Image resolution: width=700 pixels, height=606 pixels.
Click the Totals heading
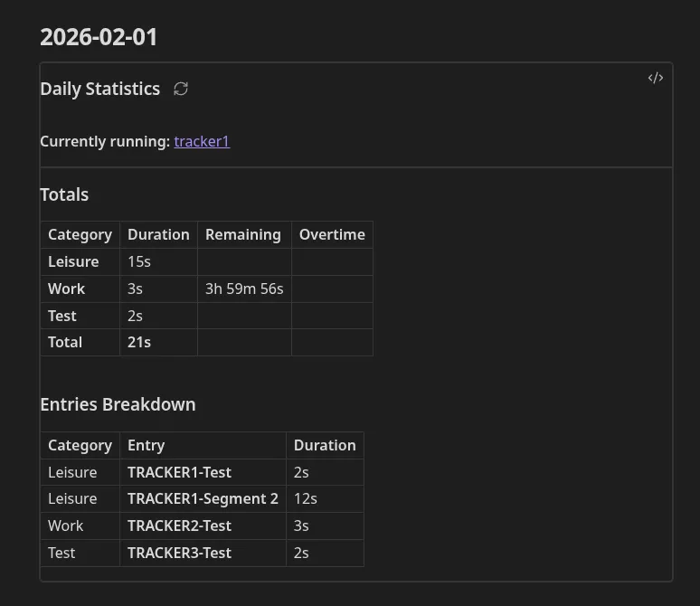click(64, 194)
